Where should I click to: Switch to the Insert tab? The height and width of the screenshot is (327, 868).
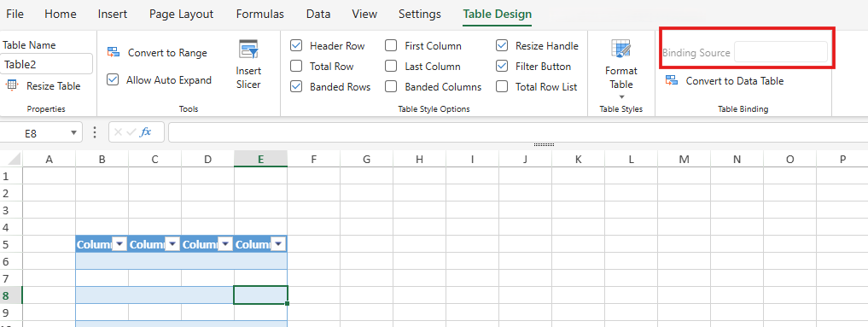(113, 15)
